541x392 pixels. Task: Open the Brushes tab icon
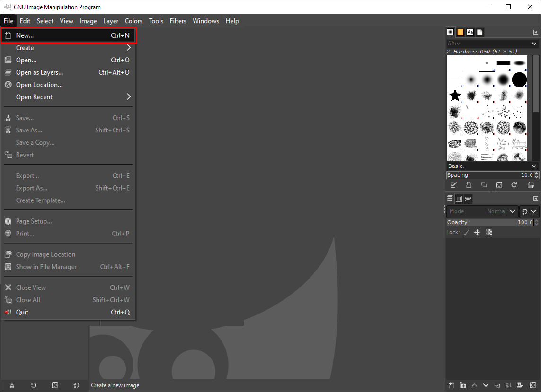click(450, 32)
